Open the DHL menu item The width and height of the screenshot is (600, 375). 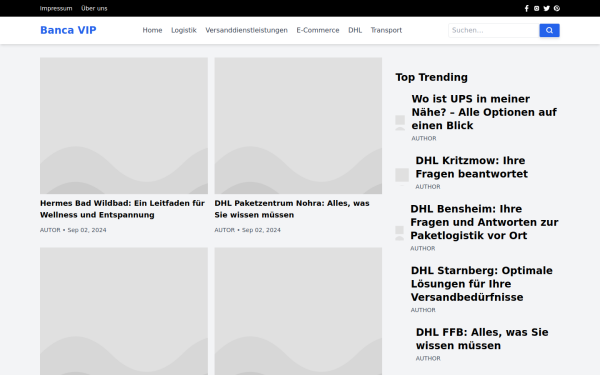coord(355,30)
